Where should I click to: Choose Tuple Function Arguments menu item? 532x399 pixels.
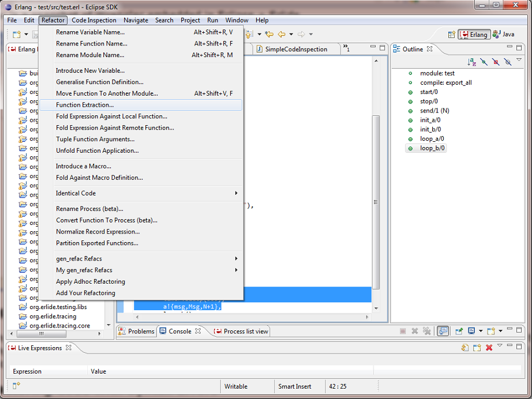point(141,139)
